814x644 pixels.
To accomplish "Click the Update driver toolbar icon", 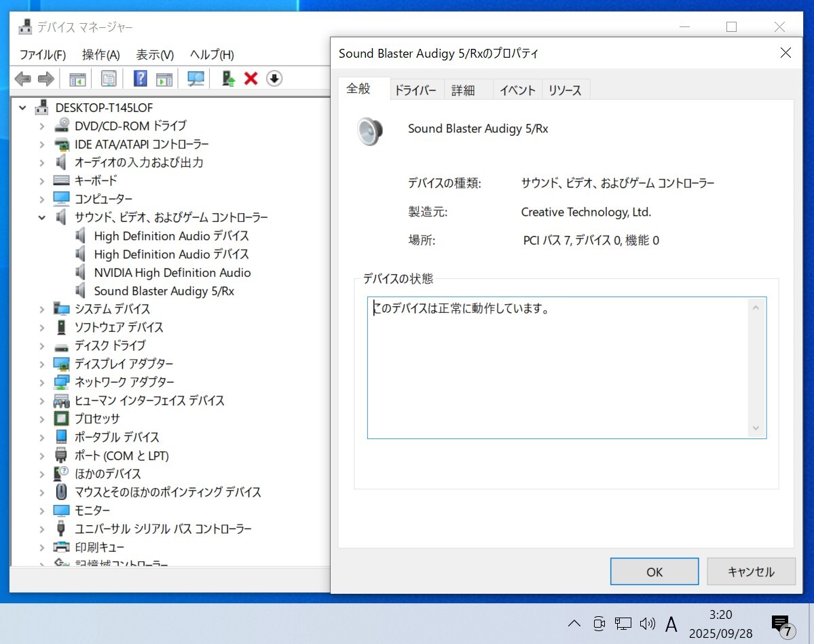I will point(227,78).
